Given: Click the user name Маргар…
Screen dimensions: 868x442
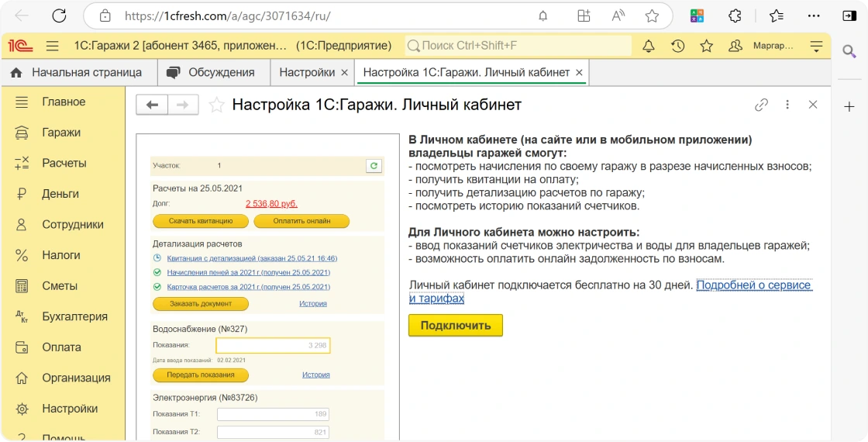Looking at the screenshot, I should 773,46.
